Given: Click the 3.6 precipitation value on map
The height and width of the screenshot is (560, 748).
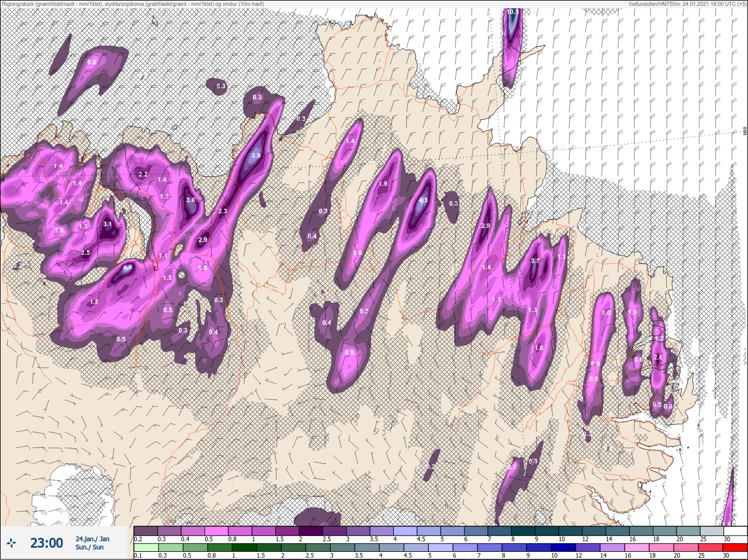Looking at the screenshot, I should point(190,200).
